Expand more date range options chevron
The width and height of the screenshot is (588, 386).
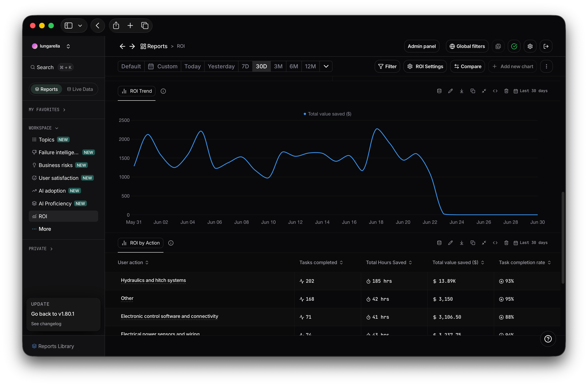pyautogui.click(x=326, y=66)
